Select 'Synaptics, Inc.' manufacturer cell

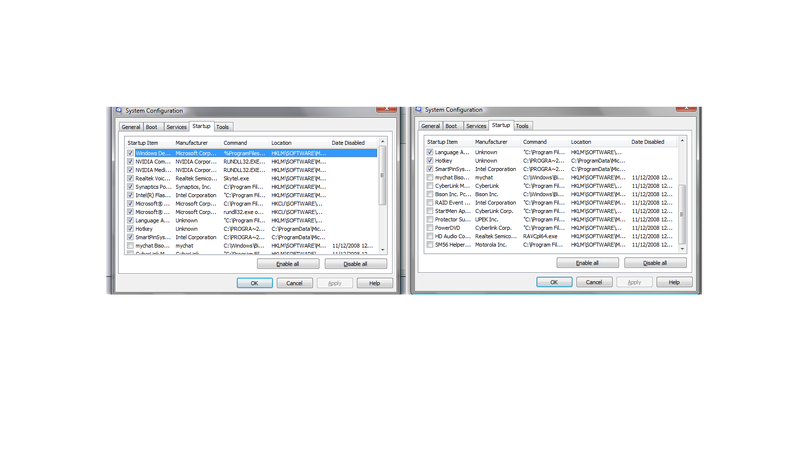(x=193, y=187)
